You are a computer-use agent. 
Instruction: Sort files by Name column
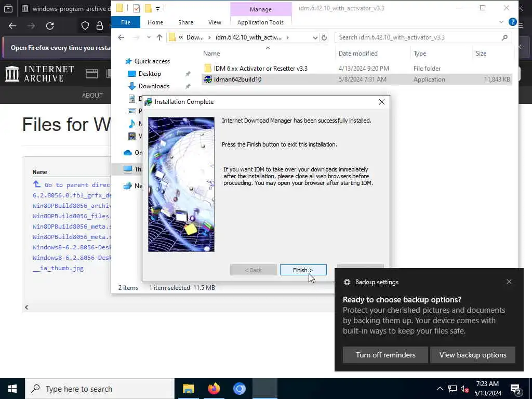[211, 54]
